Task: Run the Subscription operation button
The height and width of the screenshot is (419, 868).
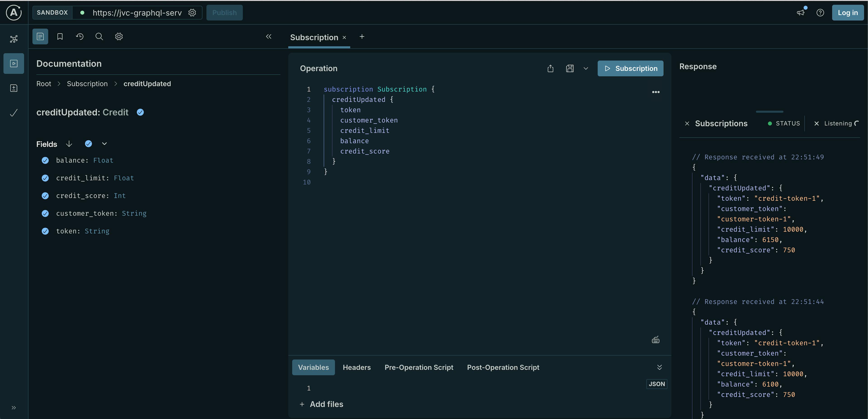Action: 630,69
